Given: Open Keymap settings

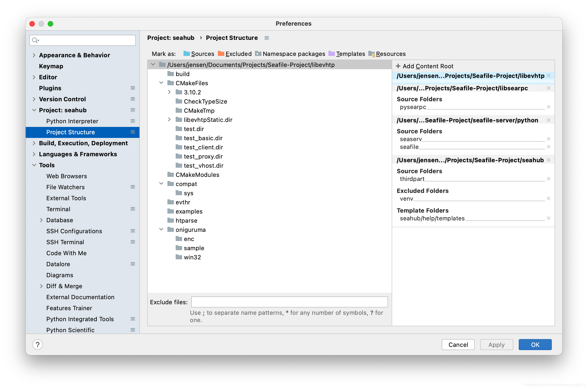Looking at the screenshot, I should coord(51,66).
